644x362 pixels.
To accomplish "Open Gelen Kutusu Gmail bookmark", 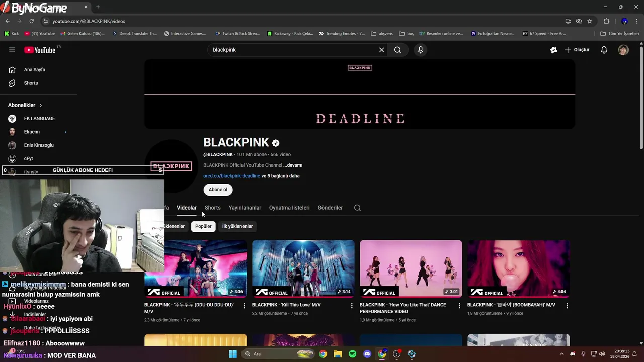I will click(83, 34).
